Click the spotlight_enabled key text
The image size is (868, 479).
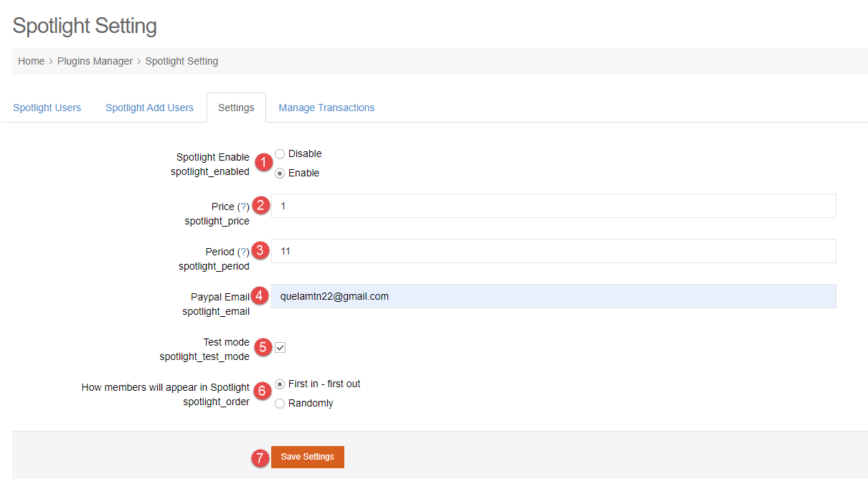tap(210, 171)
